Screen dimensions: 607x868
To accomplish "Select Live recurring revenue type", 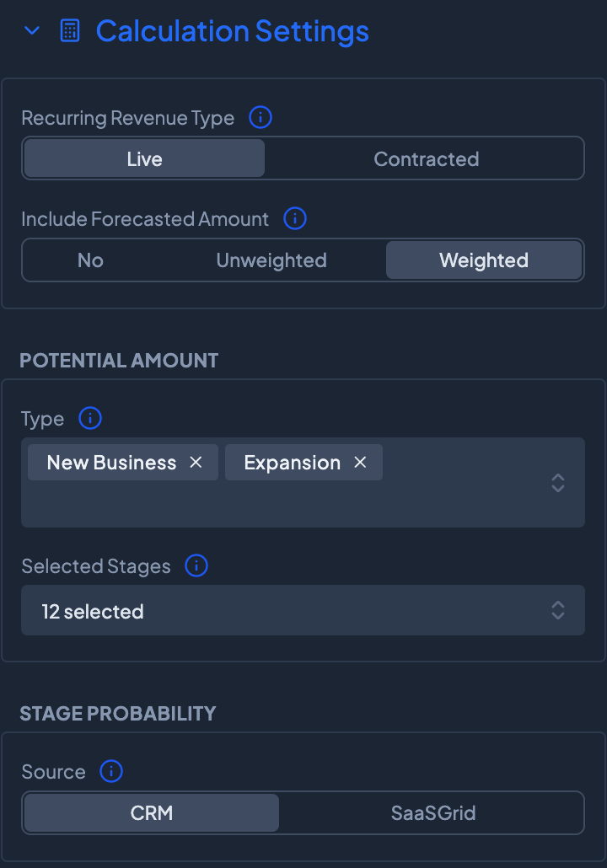I will tap(144, 159).
